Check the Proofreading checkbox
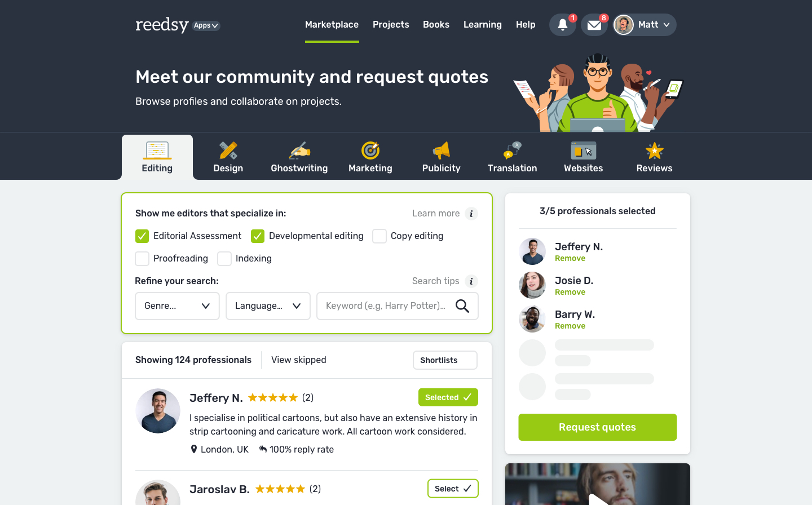812x505 pixels. coord(142,259)
